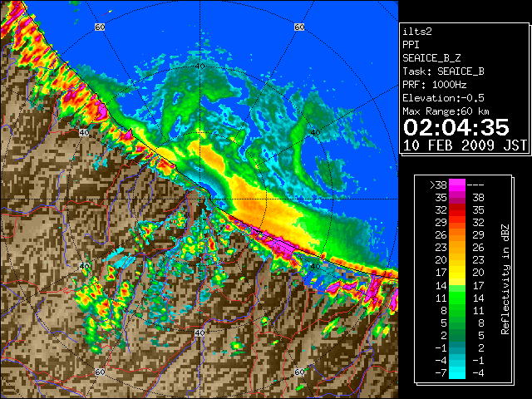This screenshot has width=532, height=399.
Task: Select the "---" legend label
Action: click(475, 185)
